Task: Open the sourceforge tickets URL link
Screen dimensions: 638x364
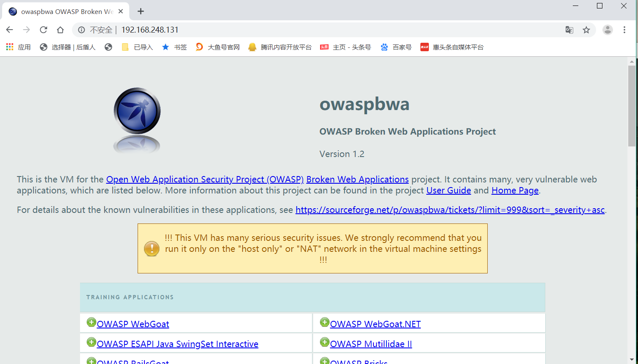Action: click(450, 210)
